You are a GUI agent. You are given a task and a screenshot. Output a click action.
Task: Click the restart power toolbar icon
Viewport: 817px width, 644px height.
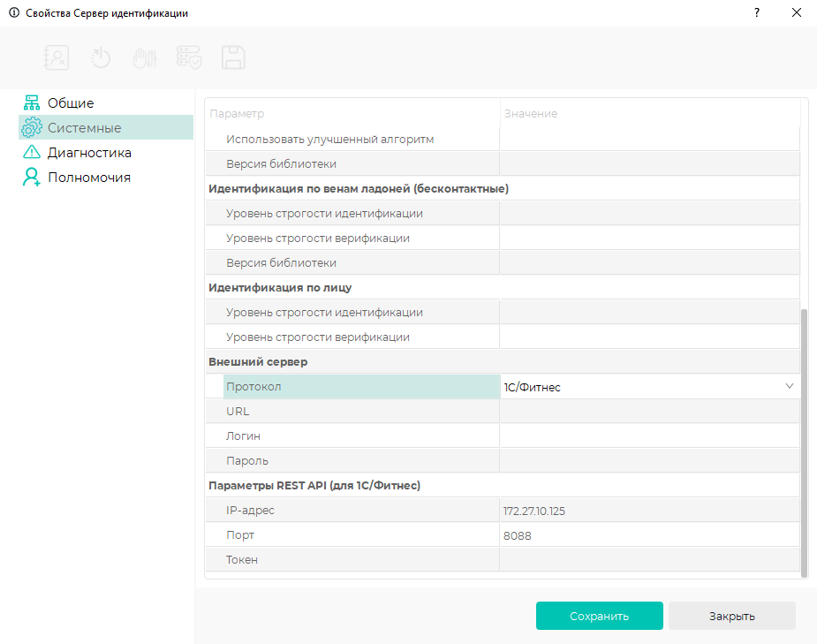pyautogui.click(x=101, y=57)
